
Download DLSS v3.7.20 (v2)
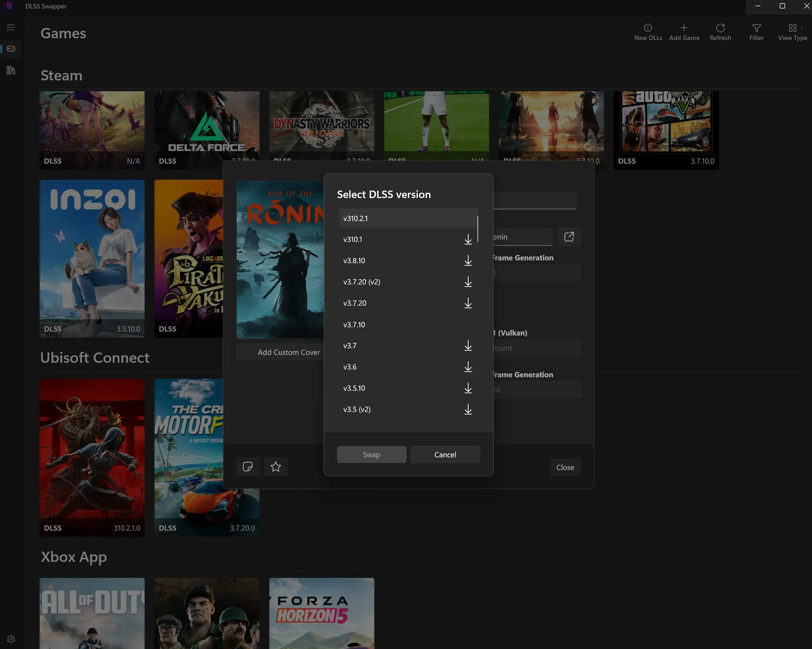pyautogui.click(x=468, y=282)
